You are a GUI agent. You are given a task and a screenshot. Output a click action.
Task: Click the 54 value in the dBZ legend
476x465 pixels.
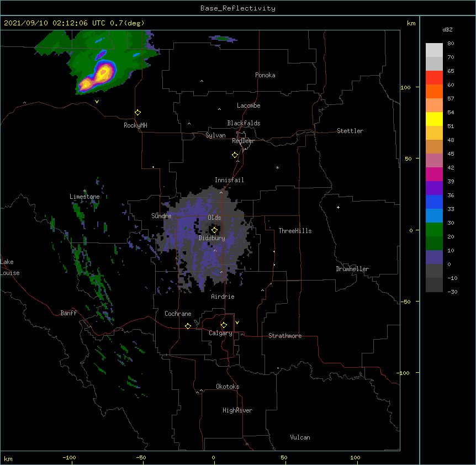[x=451, y=112]
